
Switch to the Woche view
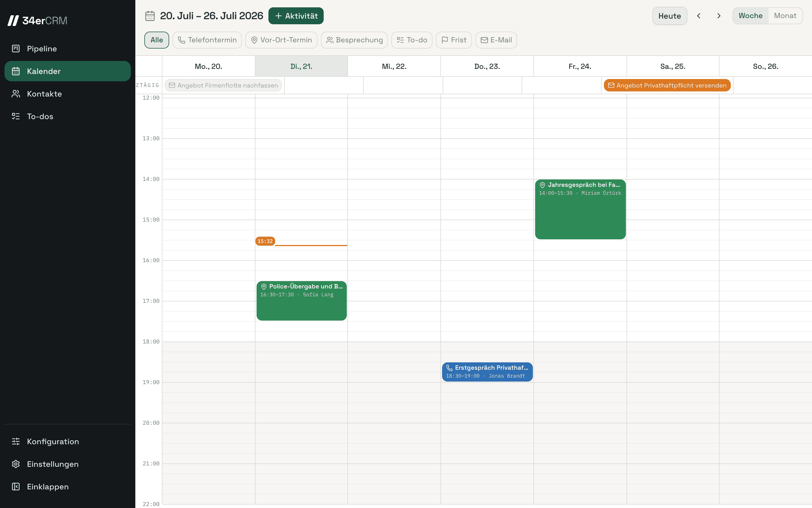[x=750, y=16]
